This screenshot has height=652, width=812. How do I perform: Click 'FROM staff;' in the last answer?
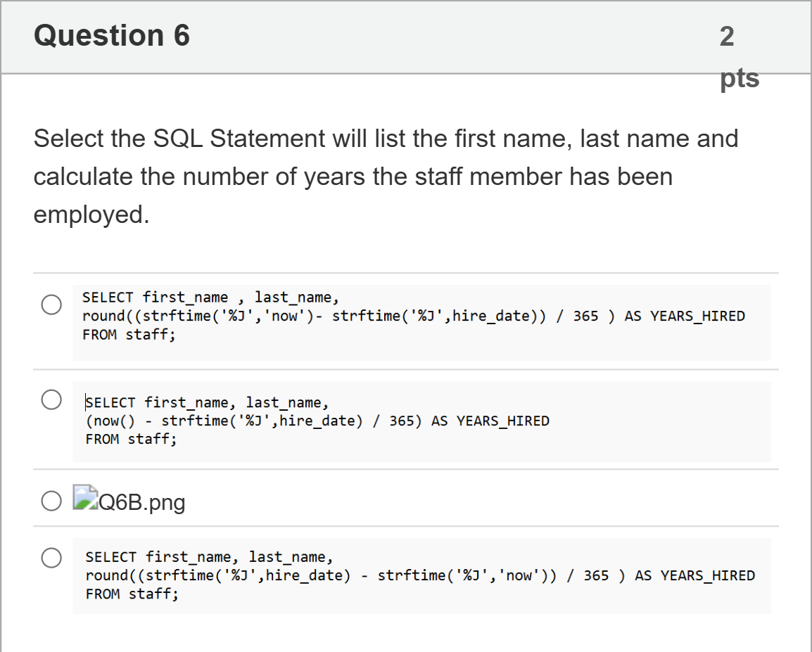point(132,594)
